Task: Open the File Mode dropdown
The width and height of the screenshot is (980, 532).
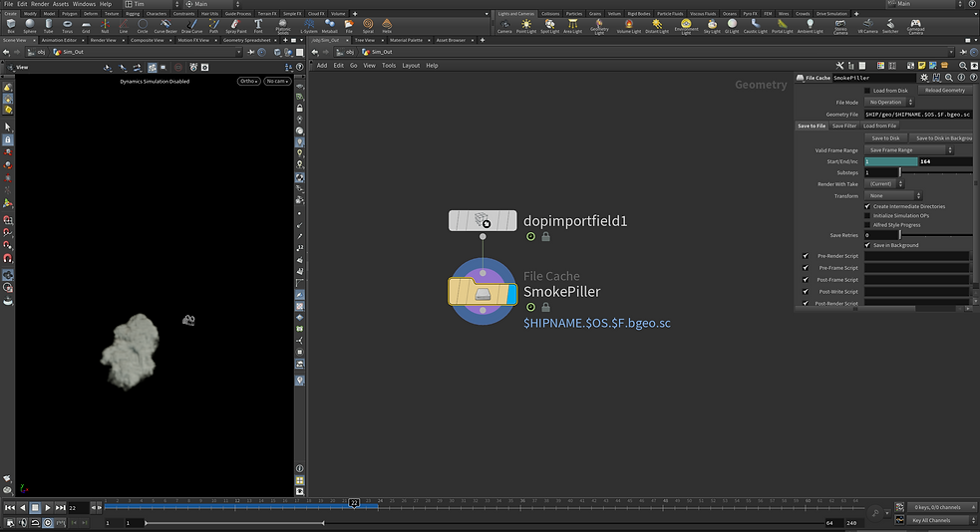Action: click(889, 103)
